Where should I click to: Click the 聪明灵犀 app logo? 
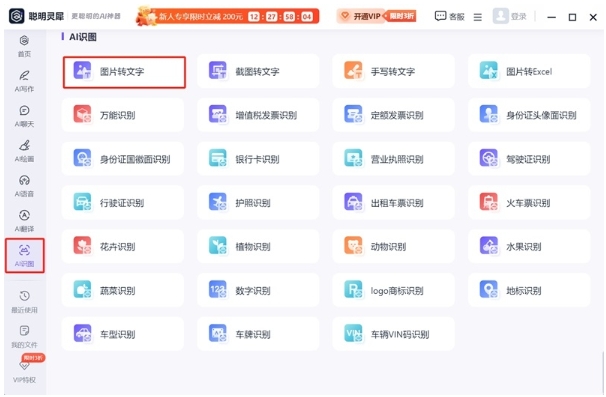click(x=17, y=16)
